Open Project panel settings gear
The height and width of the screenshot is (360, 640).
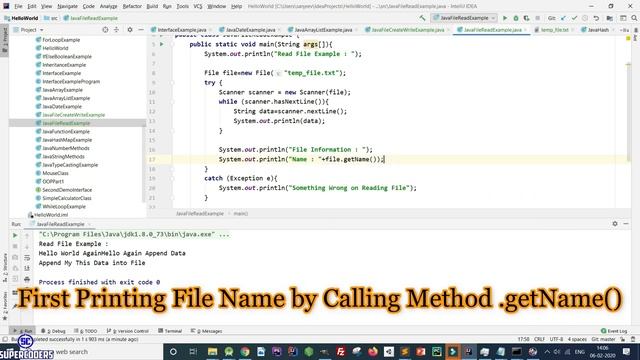click(130, 30)
